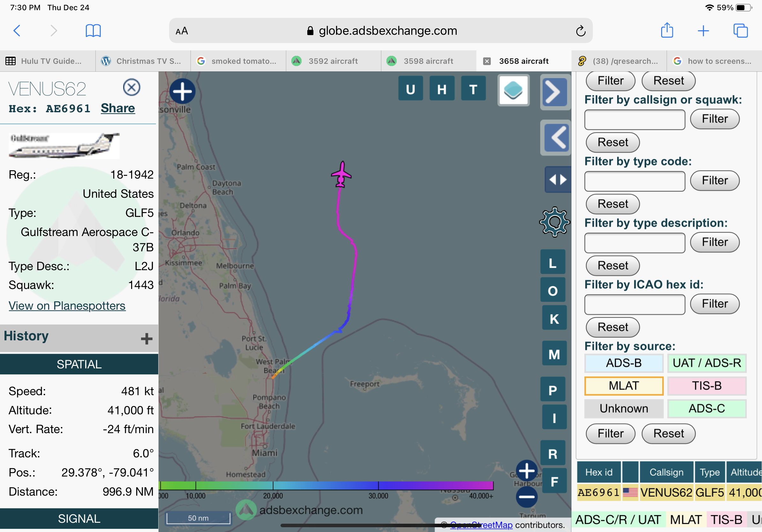Toggle the H map button
This screenshot has width=762, height=532.
pyautogui.click(x=442, y=89)
